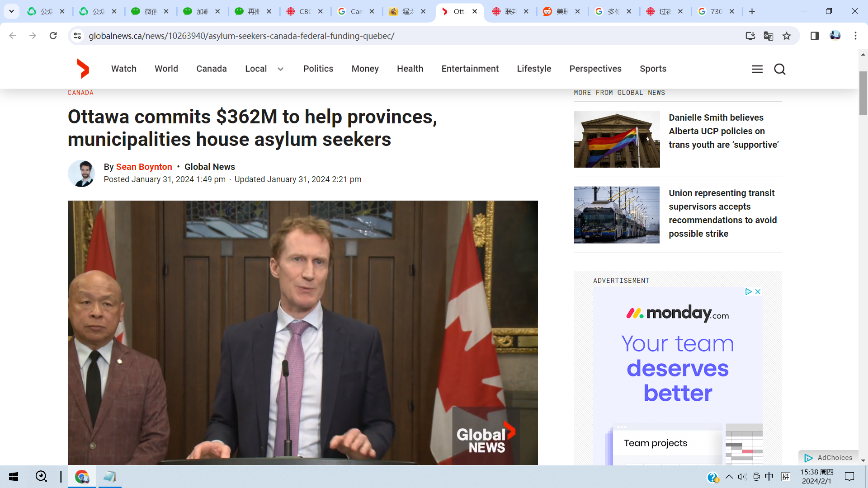
Task: Show hidden system tray icons
Action: (x=729, y=477)
